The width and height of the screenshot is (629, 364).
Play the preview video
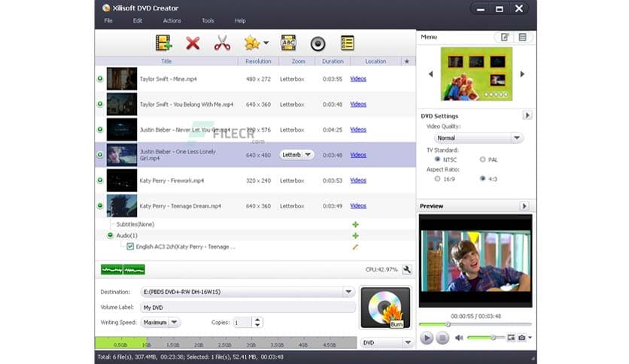click(427, 338)
